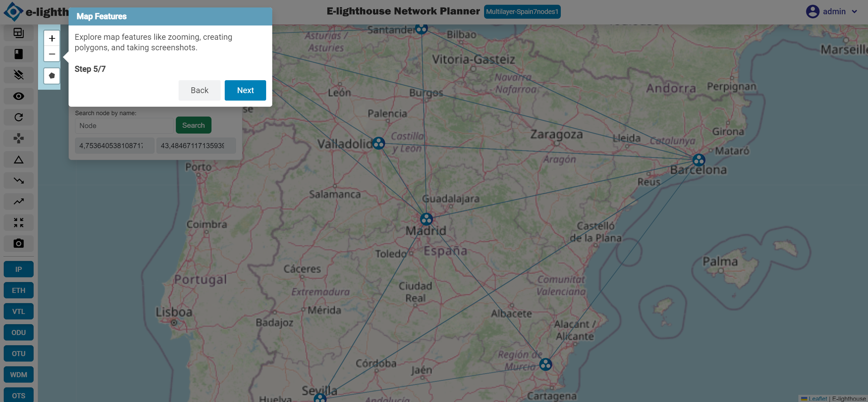Toggle the layers-off icon in sidebar

pos(19,75)
